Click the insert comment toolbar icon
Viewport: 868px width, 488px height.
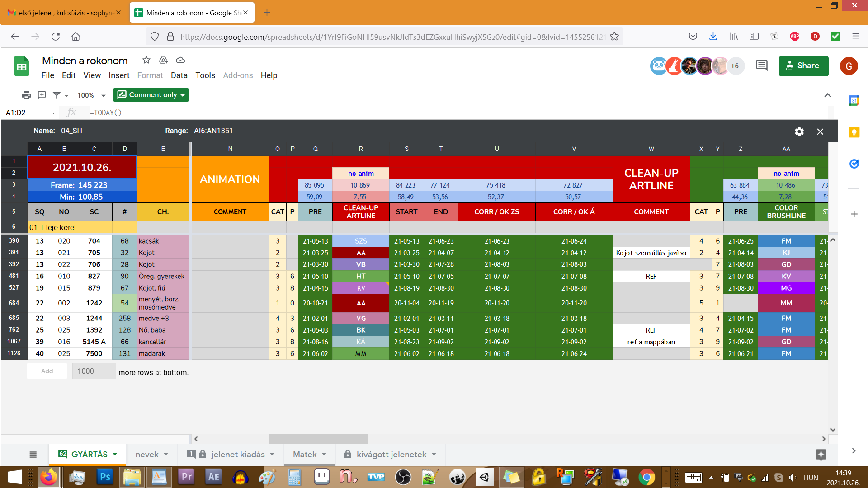[42, 95]
